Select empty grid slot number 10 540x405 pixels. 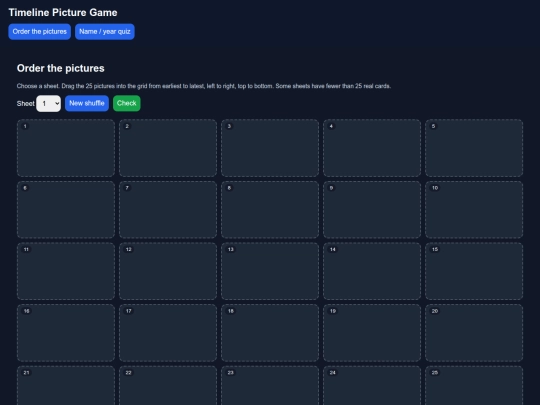pyautogui.click(x=474, y=210)
